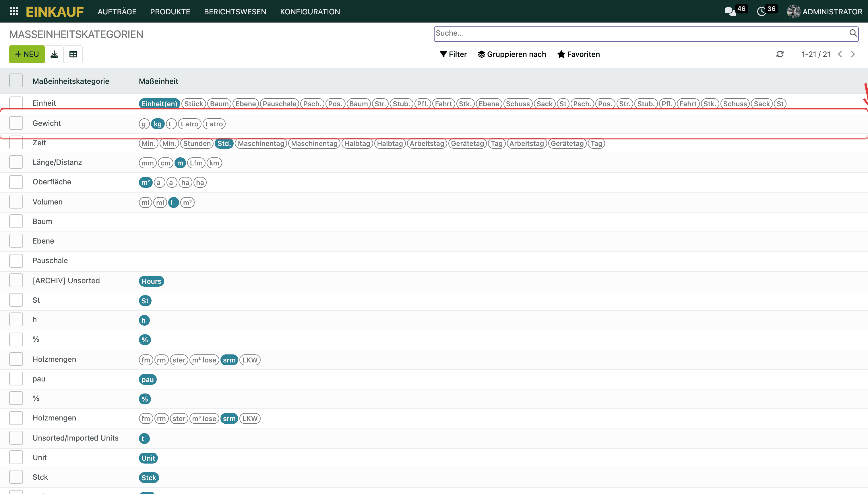
Task: Click the Lfm tag in Länge/Distanz row
Action: [196, 163]
